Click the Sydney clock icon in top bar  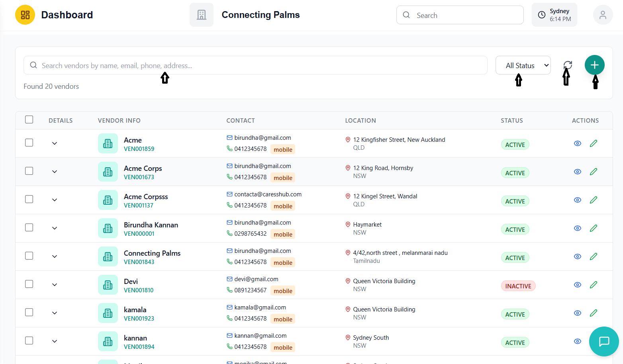[541, 14]
